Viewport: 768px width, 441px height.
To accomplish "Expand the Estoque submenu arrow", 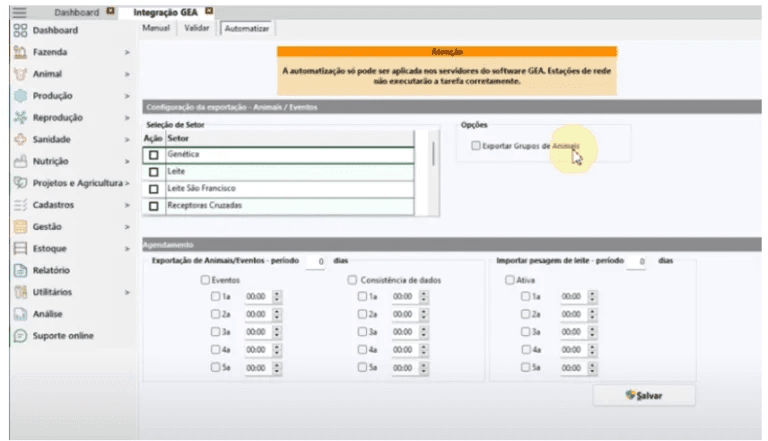I will [x=127, y=248].
